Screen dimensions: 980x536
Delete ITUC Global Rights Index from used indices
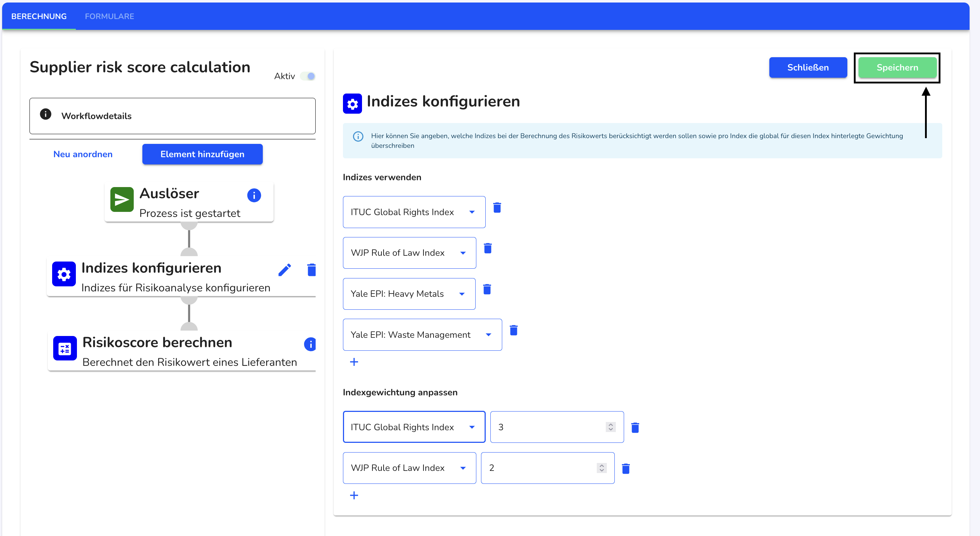pyautogui.click(x=497, y=208)
